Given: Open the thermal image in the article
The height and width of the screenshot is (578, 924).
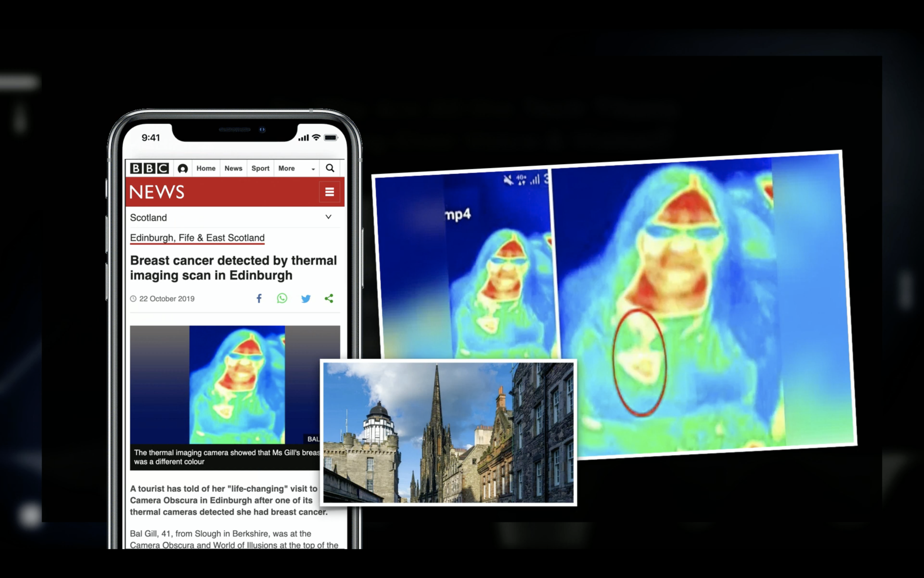Looking at the screenshot, I should (x=235, y=385).
